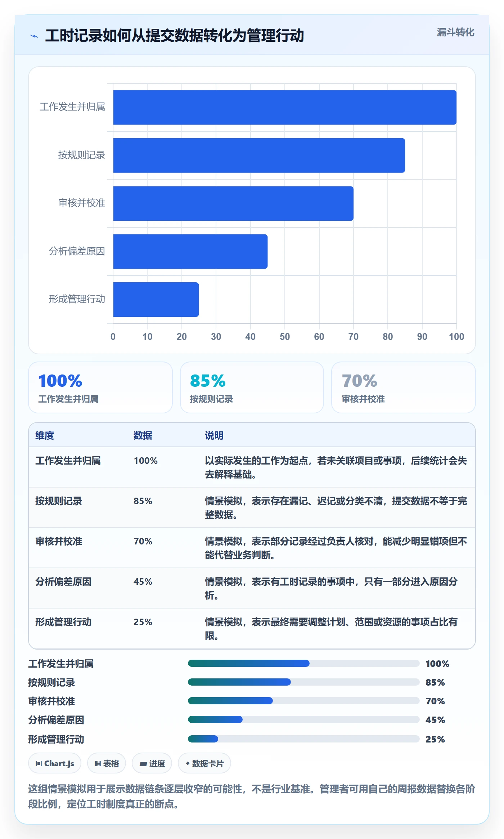The image size is (504, 839).
Task: Select the 表格 chip
Action: pos(107,763)
